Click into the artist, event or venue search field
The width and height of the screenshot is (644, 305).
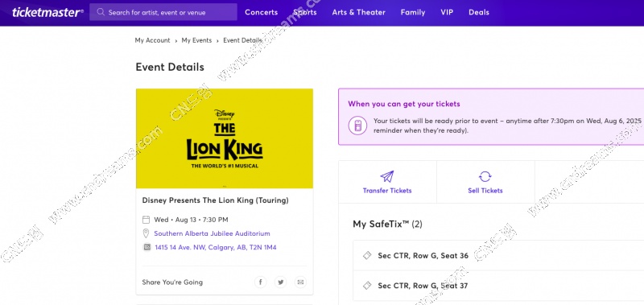[163, 12]
